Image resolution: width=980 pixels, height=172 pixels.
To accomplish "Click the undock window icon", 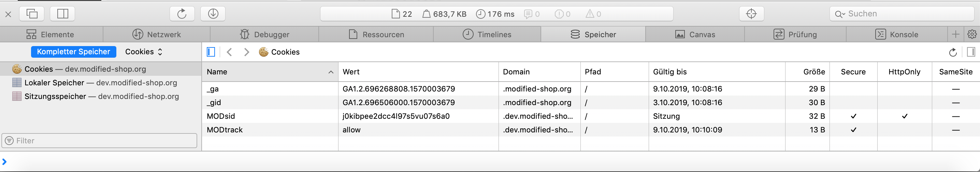I will (32, 14).
